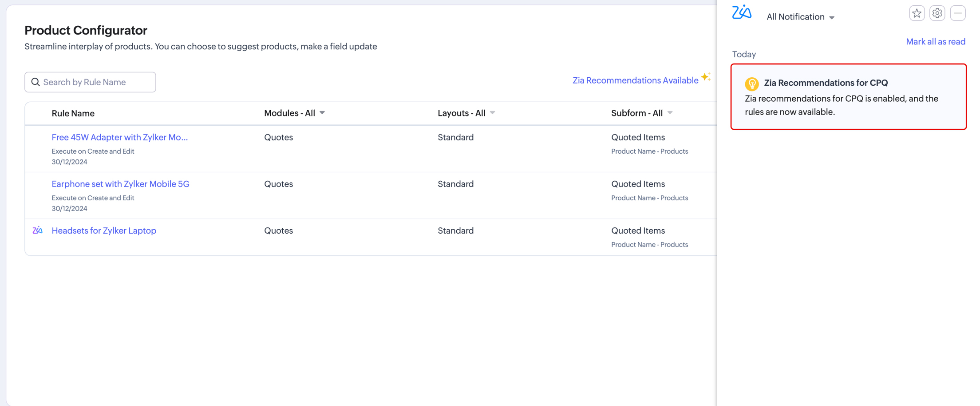Click the Rule Name column header

73,113
